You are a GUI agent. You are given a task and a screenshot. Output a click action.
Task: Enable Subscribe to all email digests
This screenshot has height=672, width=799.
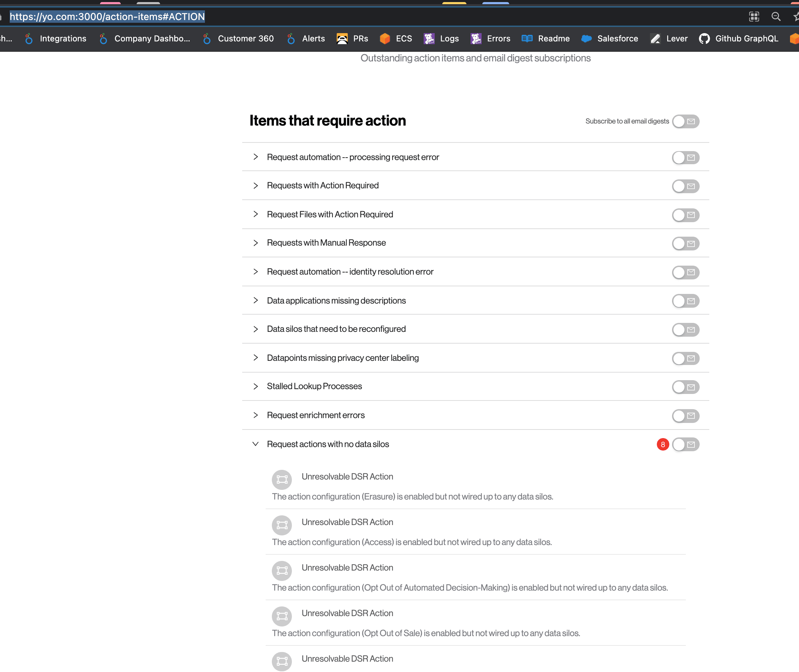point(685,121)
